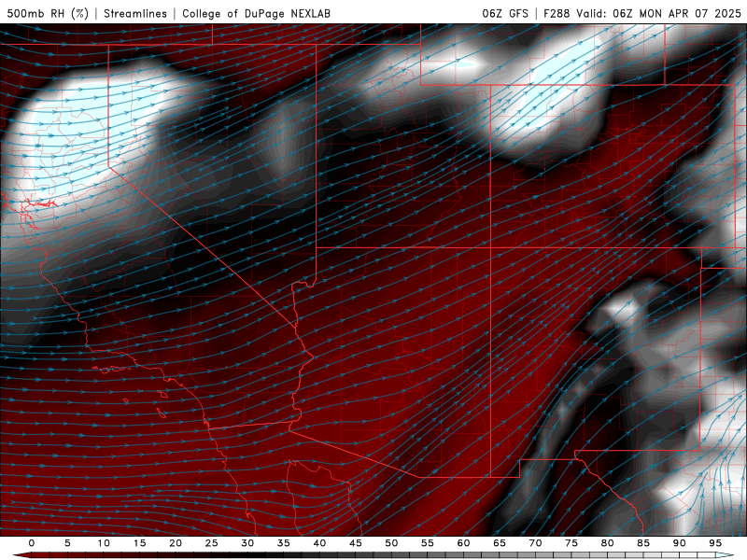Select the 30 label on the colorbar
This screenshot has width=747, height=560.
pyautogui.click(x=247, y=543)
